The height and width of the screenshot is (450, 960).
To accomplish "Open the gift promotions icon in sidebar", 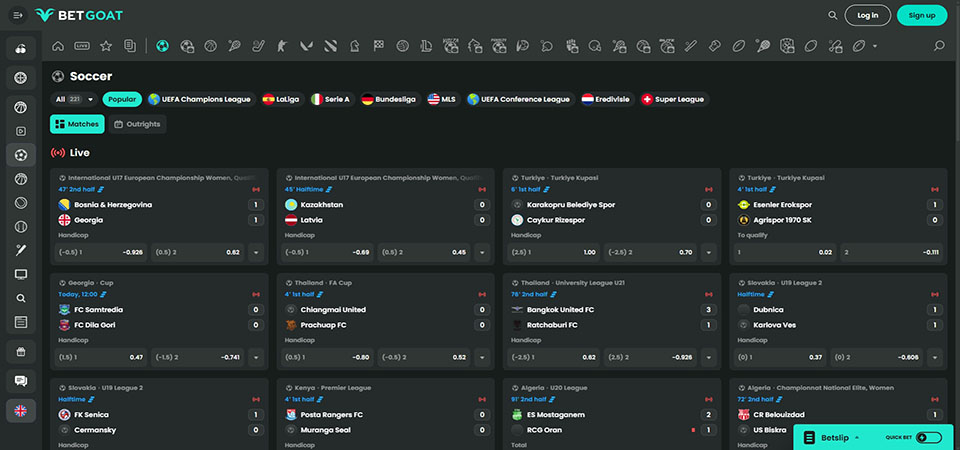I will point(21,352).
